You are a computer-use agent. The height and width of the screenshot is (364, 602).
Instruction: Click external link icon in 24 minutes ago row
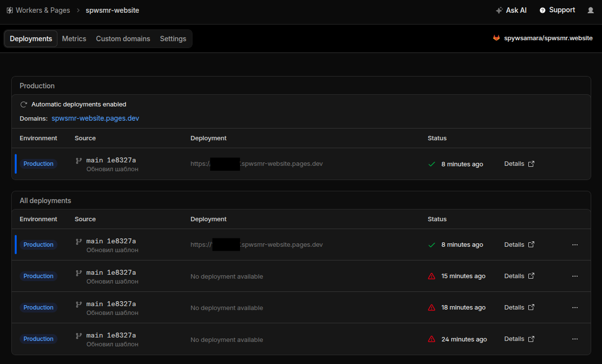(x=531, y=339)
